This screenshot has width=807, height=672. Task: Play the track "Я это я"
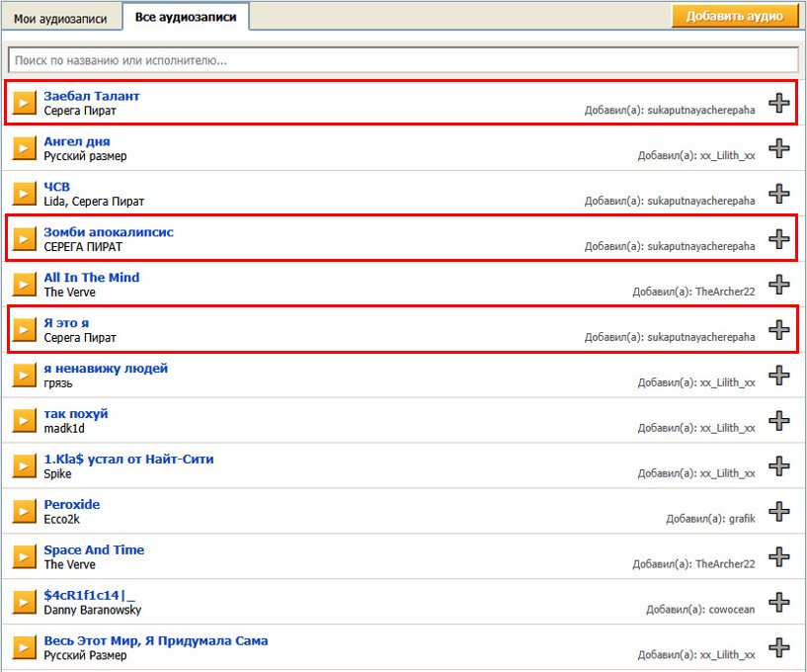[24, 329]
